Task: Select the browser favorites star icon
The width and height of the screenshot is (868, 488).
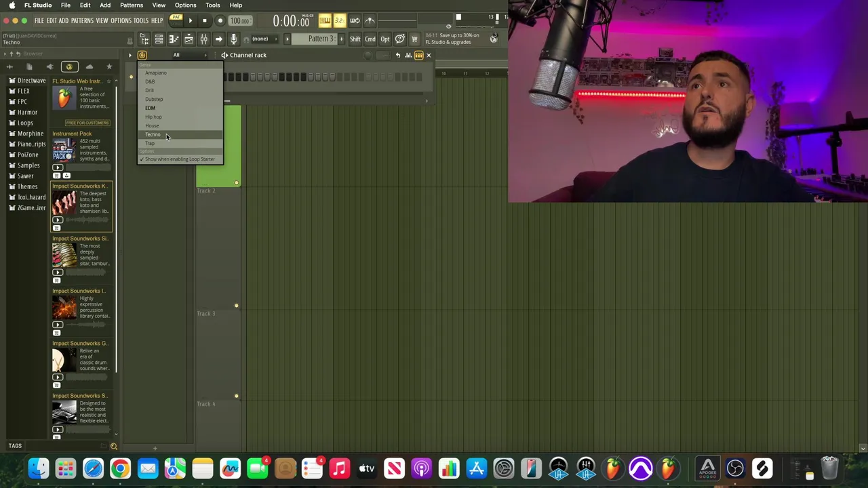Action: click(109, 66)
